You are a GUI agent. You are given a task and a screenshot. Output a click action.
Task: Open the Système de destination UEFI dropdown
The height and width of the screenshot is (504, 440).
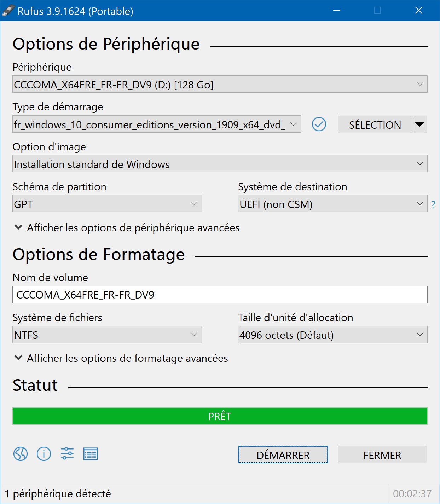[333, 204]
